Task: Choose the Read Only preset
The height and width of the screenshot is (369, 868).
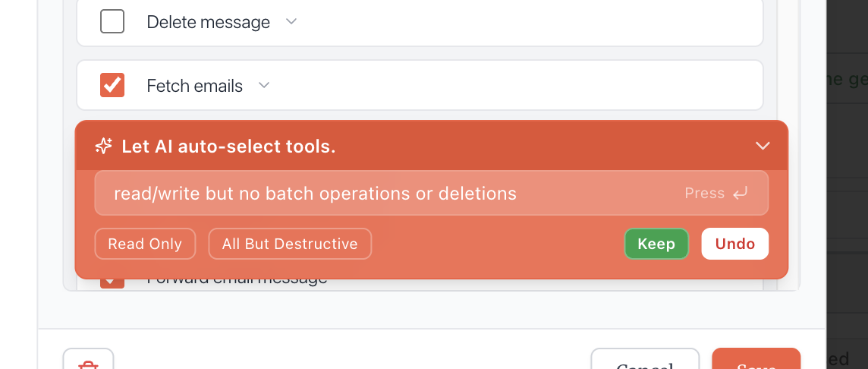Action: (x=145, y=244)
